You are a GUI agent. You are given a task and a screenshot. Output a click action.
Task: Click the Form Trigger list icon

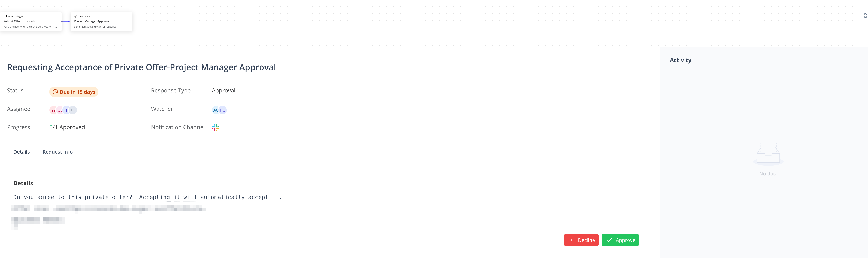tap(5, 16)
